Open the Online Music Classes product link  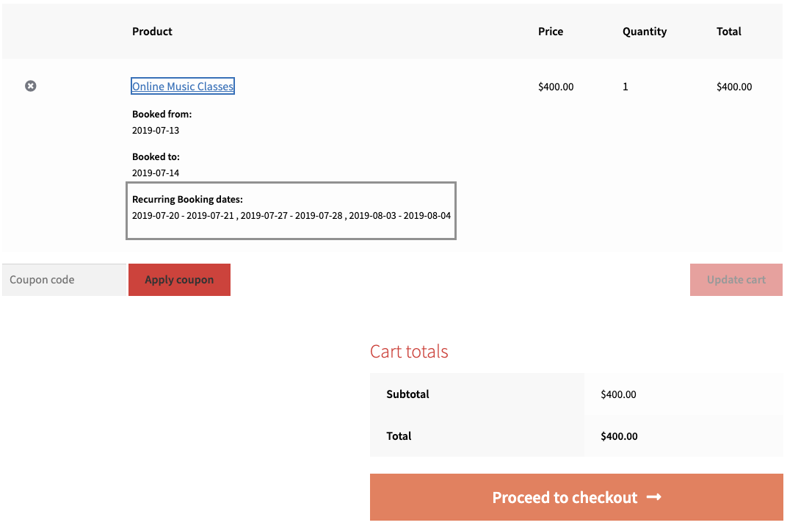click(183, 86)
